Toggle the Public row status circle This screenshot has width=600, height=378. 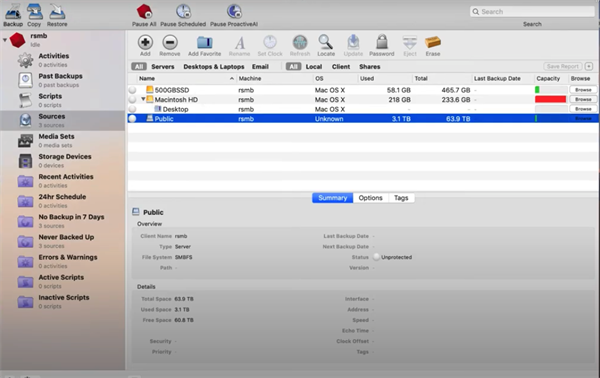tap(132, 119)
